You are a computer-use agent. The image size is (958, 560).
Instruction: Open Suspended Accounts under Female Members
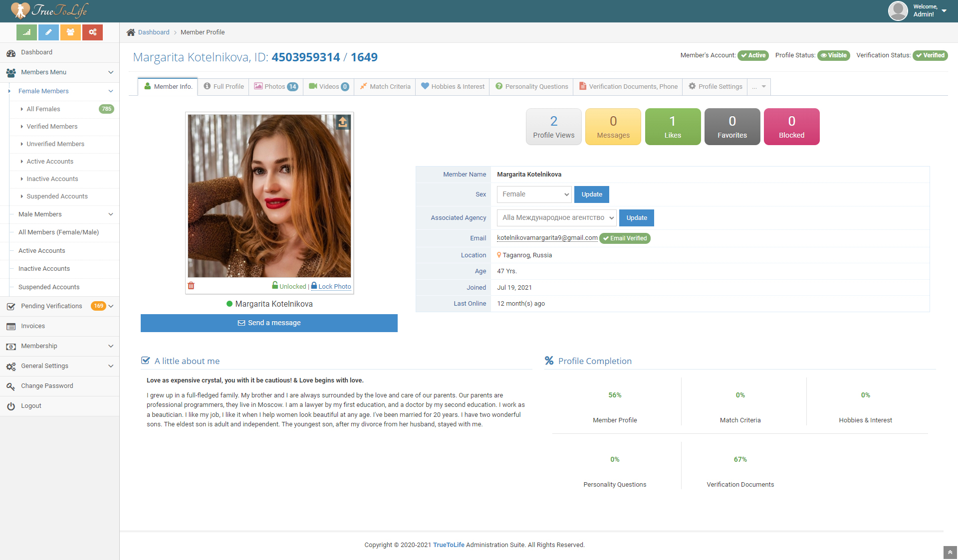tap(57, 196)
